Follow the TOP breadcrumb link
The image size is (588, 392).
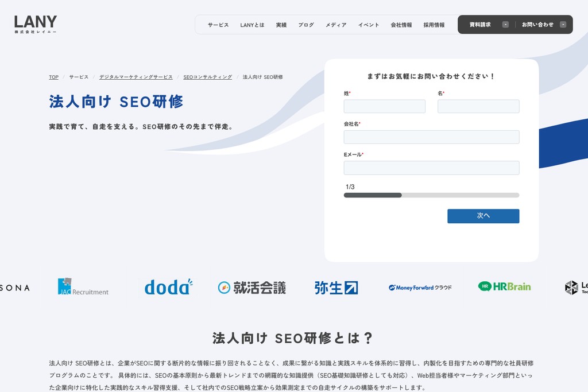point(53,77)
